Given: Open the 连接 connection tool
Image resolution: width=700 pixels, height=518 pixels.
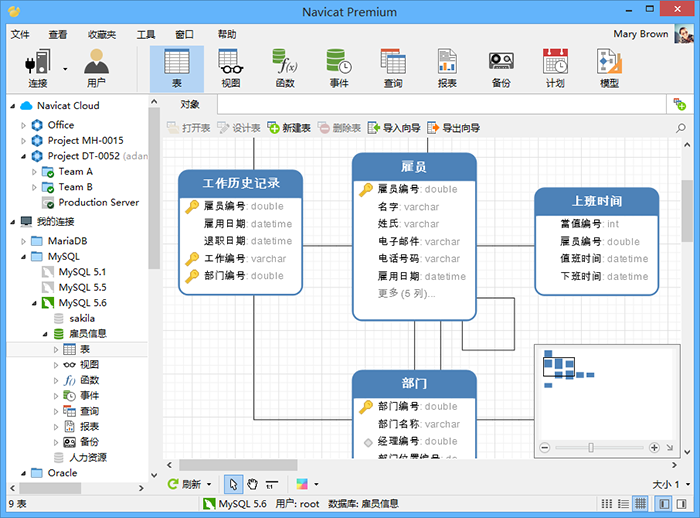Looking at the screenshot, I should [x=38, y=68].
